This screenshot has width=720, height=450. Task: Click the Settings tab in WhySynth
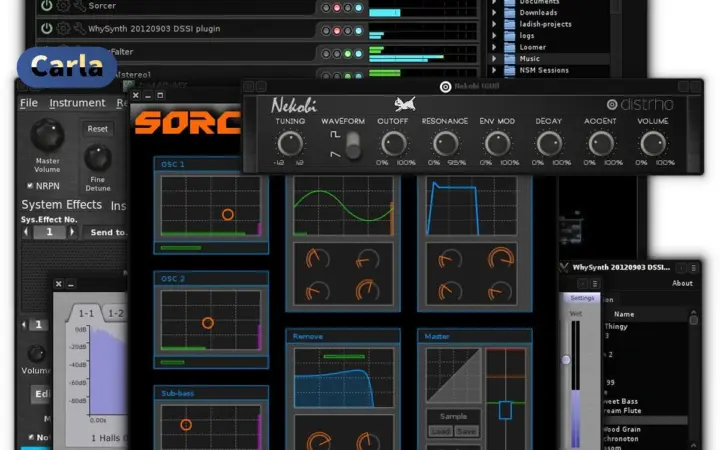point(582,298)
